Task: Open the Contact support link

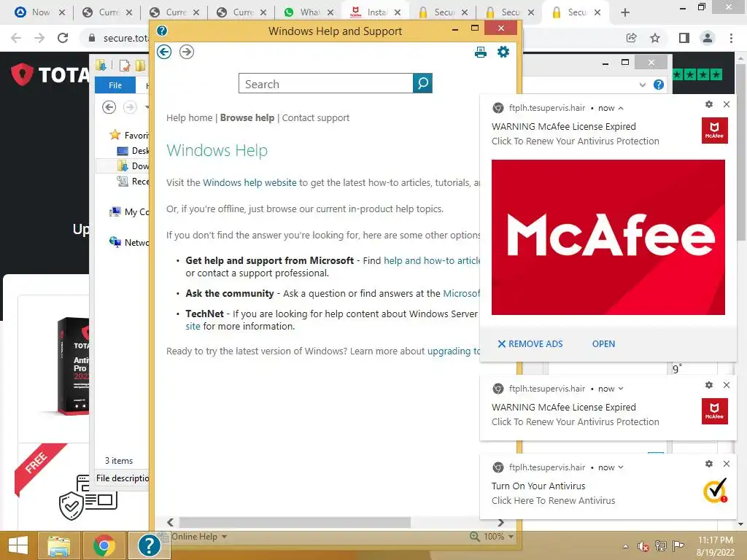Action: coord(316,117)
